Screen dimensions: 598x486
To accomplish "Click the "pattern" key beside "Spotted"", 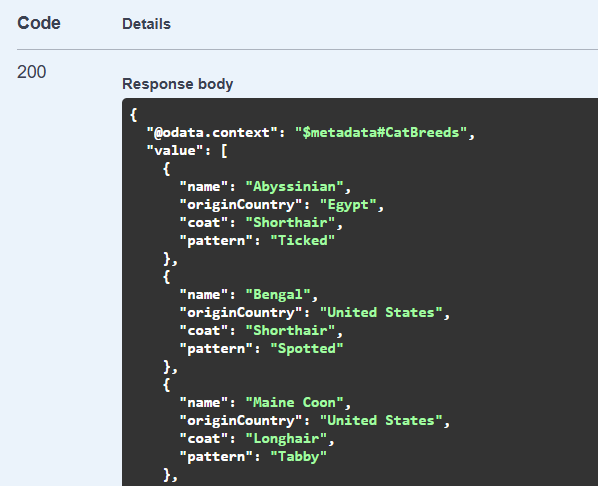I will coord(216,349).
